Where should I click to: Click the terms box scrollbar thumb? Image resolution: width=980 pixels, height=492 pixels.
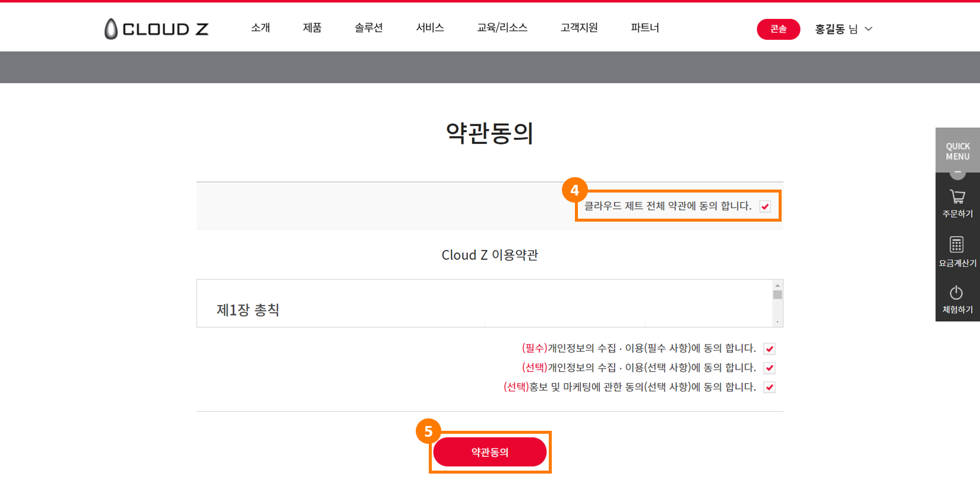click(x=777, y=295)
